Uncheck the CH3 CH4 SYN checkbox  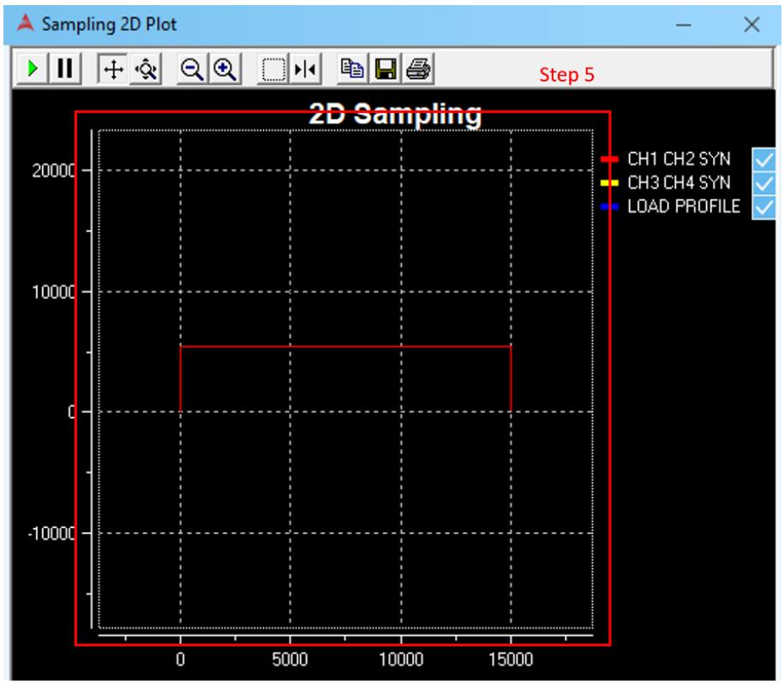coord(763,183)
